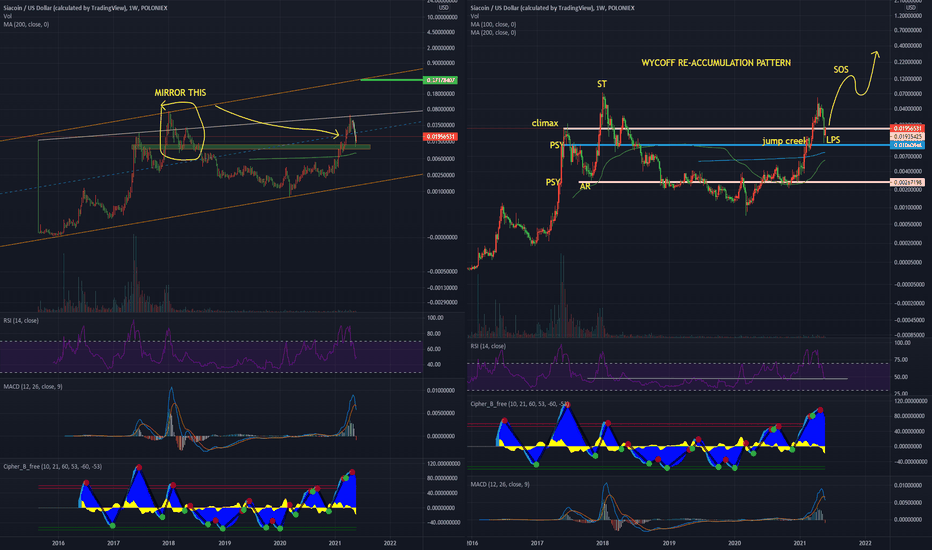
Task: Click the 2020 year label under the Wycoff chart
Action: [x=735, y=543]
